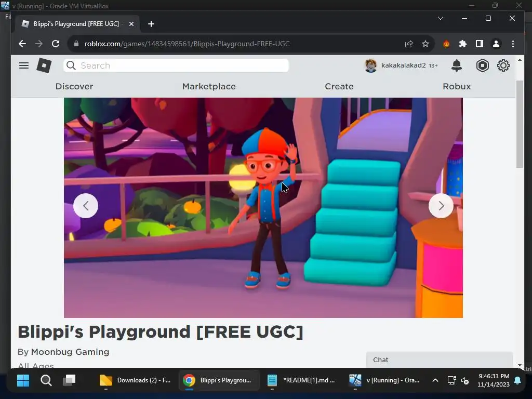Open the kakakalakad2 username link

tap(403, 65)
